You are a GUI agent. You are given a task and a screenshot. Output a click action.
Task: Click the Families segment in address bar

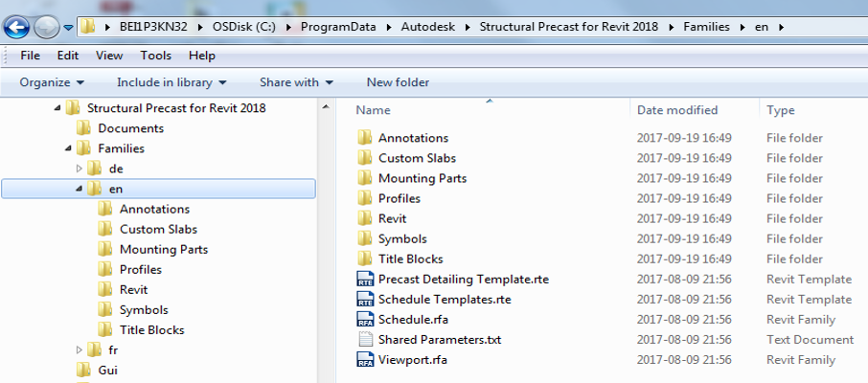pyautogui.click(x=705, y=26)
